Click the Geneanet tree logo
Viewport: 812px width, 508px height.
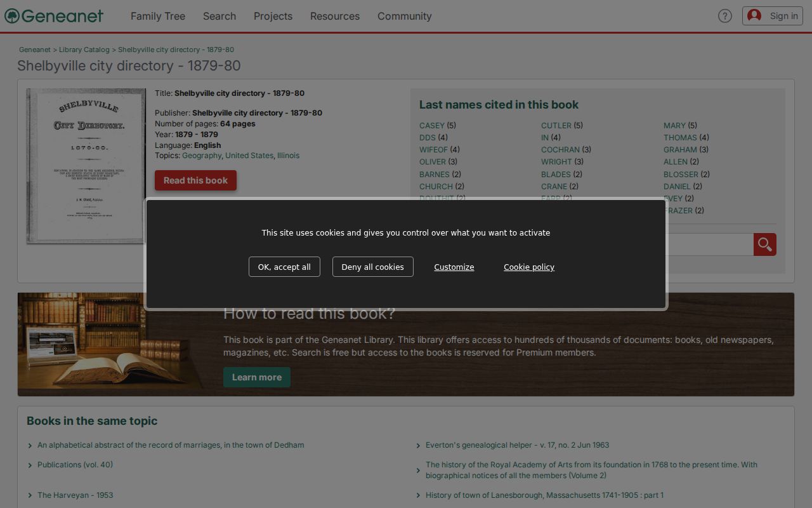point(54,16)
